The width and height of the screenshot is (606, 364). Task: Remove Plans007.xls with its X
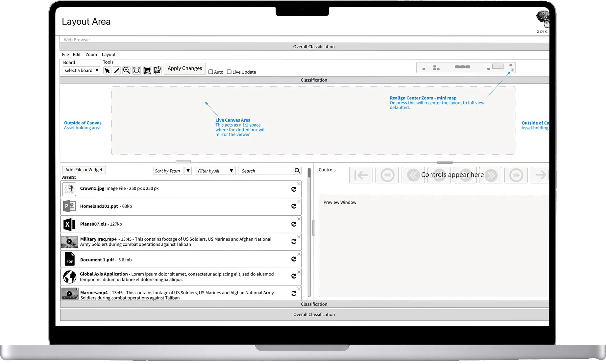pos(299,219)
